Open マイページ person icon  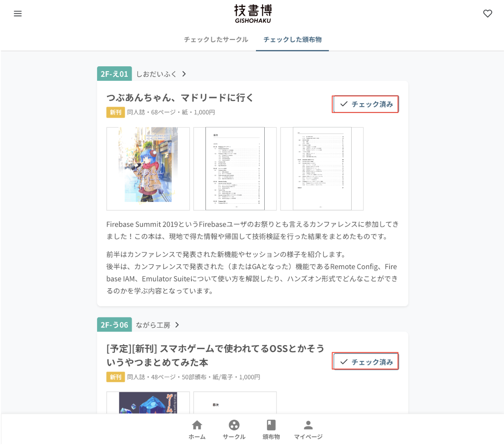coord(308,429)
